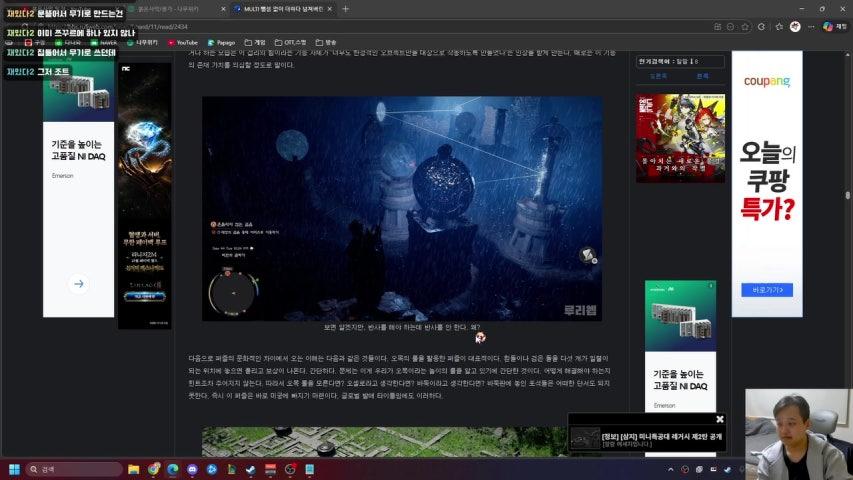
Task: Close the notification popup at bottom right
Action: [x=719, y=419]
